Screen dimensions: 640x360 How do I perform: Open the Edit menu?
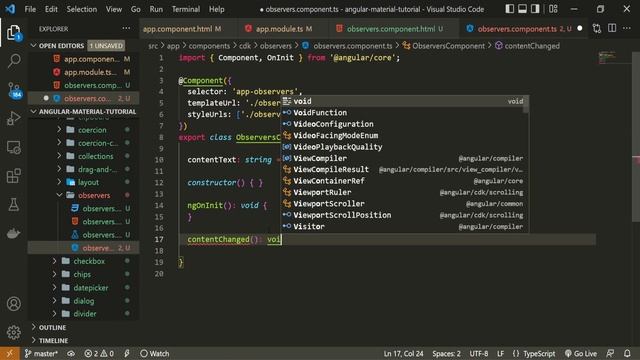pos(51,9)
